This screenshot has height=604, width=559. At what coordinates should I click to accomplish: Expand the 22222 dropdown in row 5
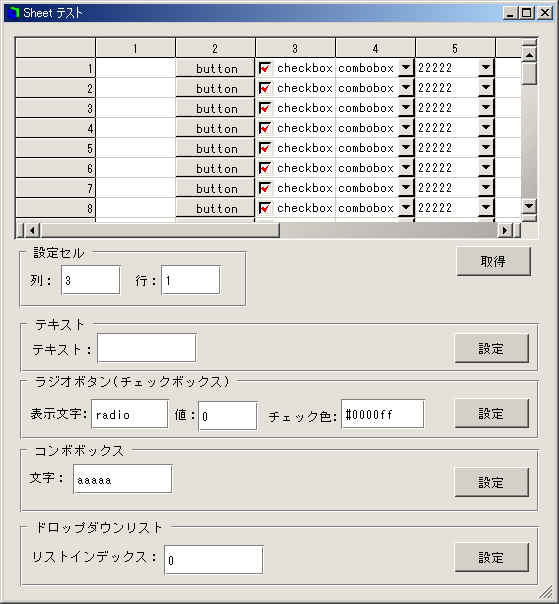pyautogui.click(x=486, y=148)
